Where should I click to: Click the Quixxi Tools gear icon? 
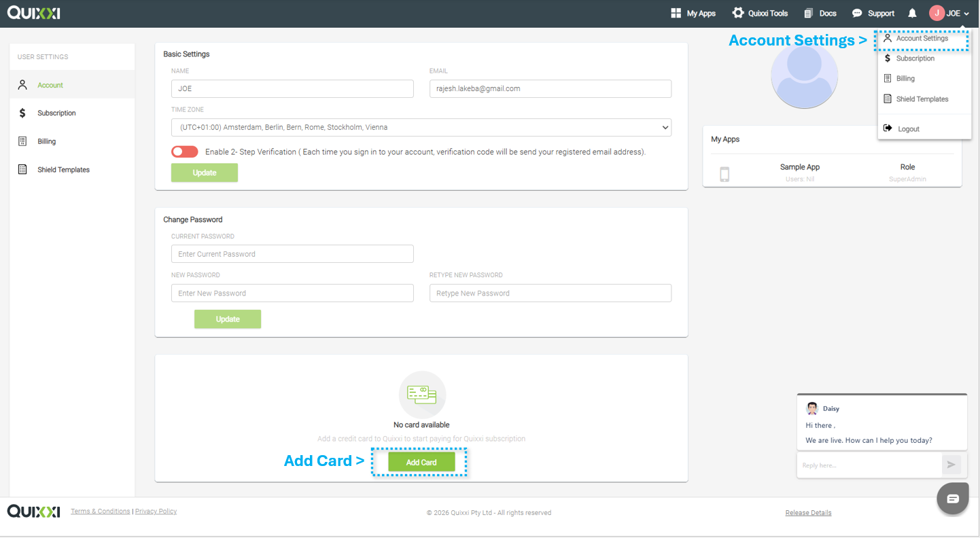pyautogui.click(x=738, y=13)
